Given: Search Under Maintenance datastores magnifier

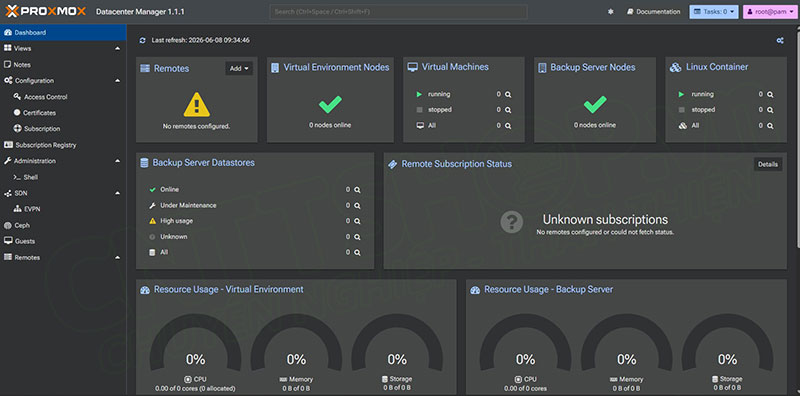Looking at the screenshot, I should [x=358, y=206].
